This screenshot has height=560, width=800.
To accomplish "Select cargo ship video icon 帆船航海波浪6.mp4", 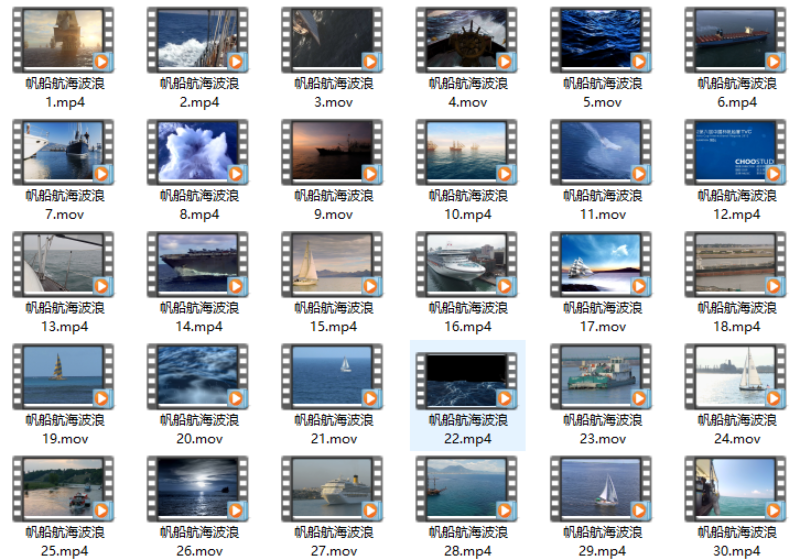I will 735,40.
